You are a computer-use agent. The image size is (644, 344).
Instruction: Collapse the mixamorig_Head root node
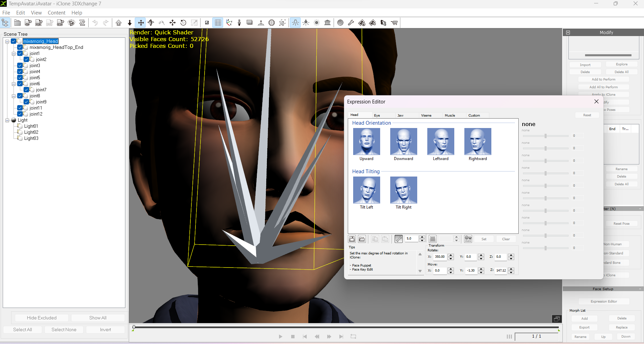[x=7, y=41]
